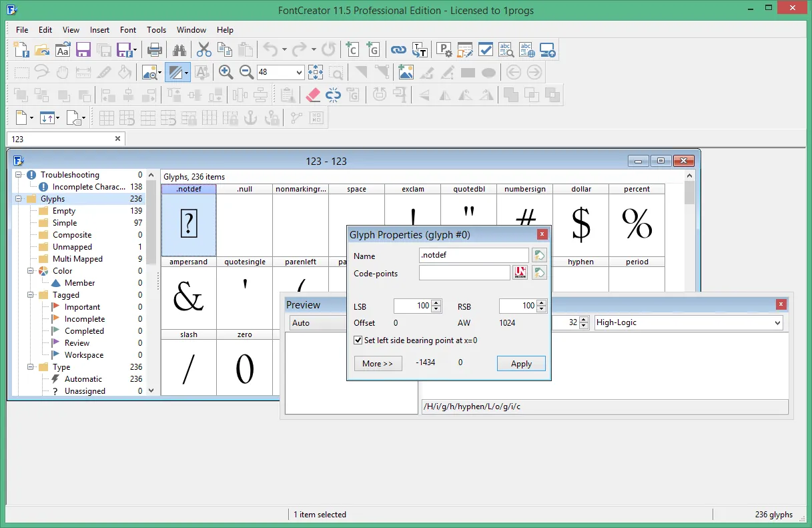Zoom out with the minus magnifier

coord(247,72)
